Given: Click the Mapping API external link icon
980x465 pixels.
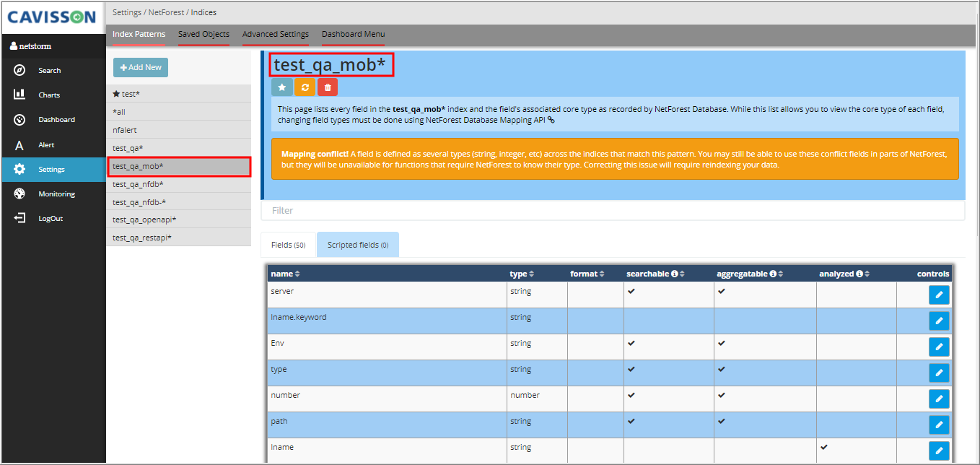Looking at the screenshot, I should point(551,120).
